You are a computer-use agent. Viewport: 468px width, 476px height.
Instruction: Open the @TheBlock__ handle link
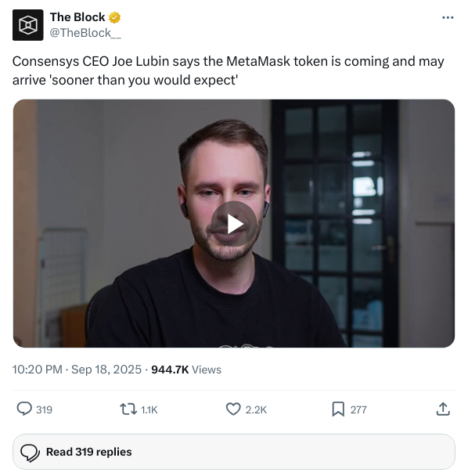(85, 33)
